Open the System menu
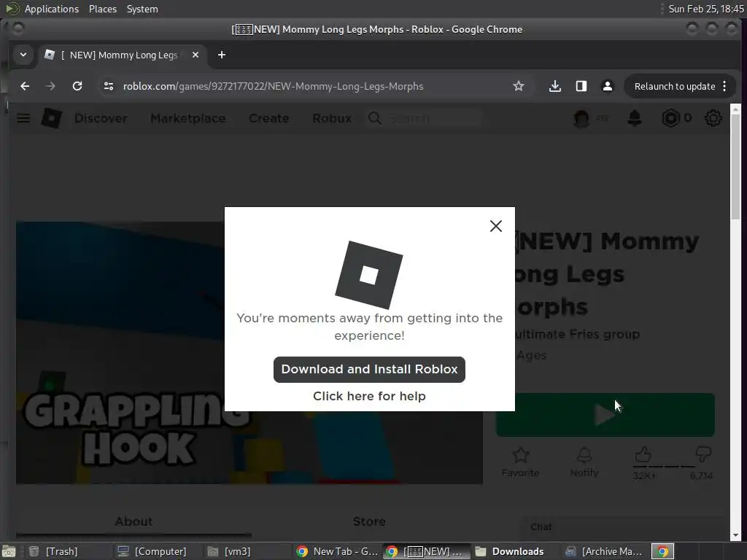The width and height of the screenshot is (747, 560). pyautogui.click(x=142, y=9)
